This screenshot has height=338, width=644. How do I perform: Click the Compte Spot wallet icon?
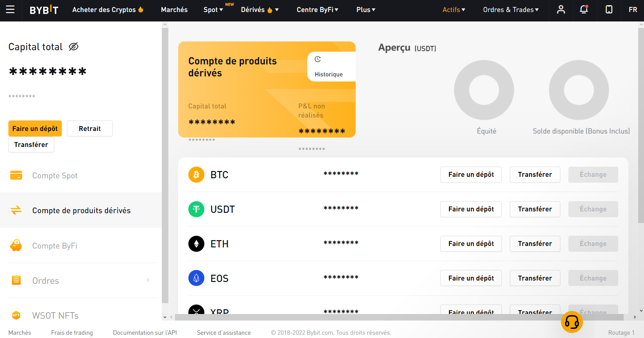point(16,175)
